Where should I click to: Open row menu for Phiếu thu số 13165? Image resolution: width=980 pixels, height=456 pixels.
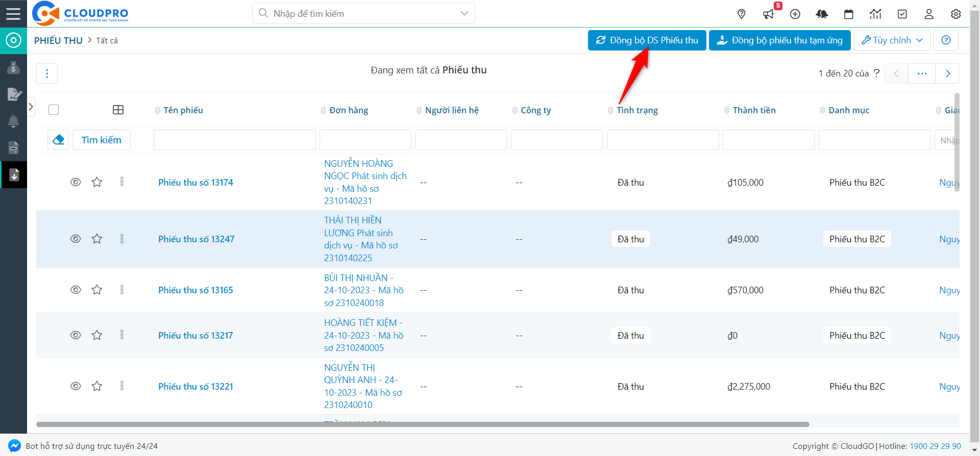click(x=122, y=290)
